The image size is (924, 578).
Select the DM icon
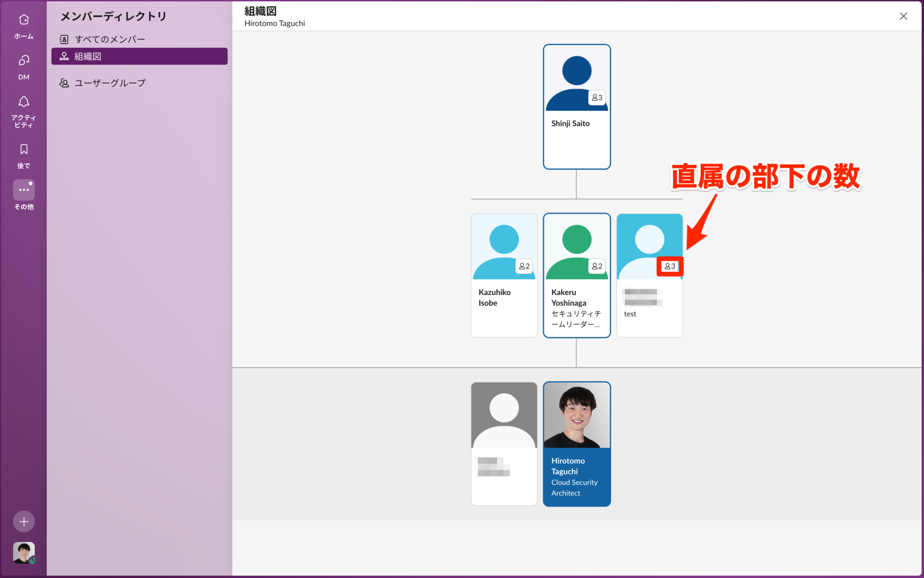(x=24, y=61)
